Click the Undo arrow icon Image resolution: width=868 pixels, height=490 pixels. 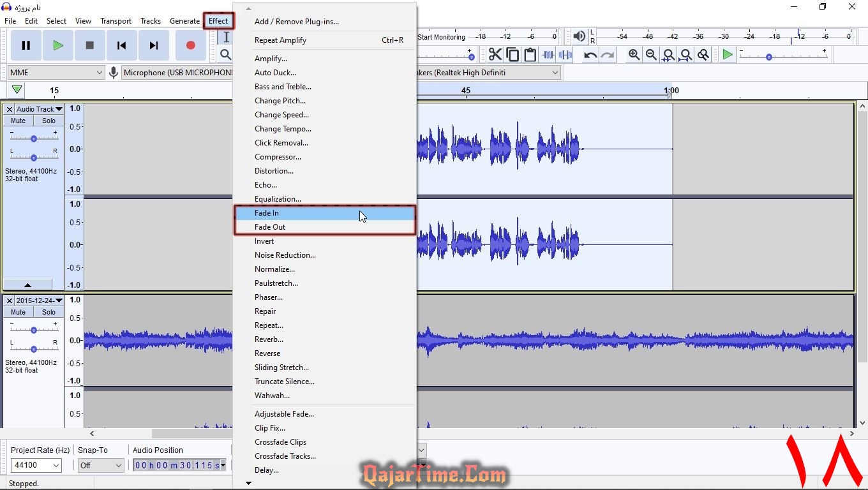590,55
